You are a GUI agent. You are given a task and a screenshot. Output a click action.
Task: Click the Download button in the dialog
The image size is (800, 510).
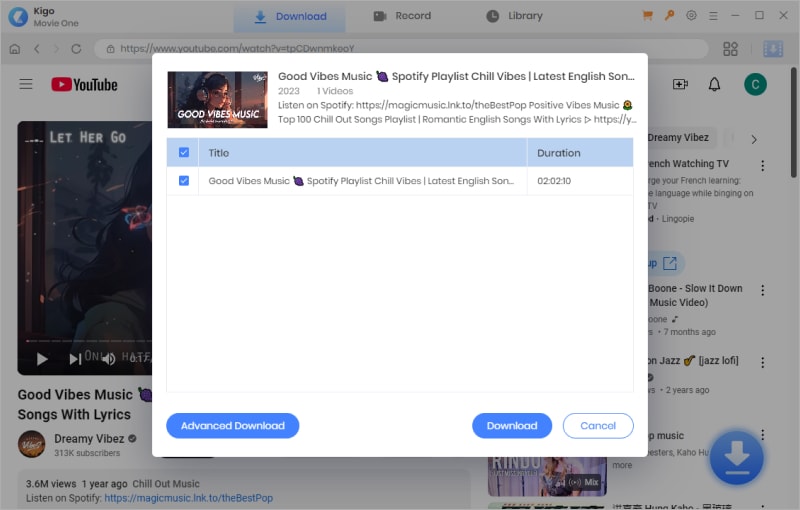512,426
